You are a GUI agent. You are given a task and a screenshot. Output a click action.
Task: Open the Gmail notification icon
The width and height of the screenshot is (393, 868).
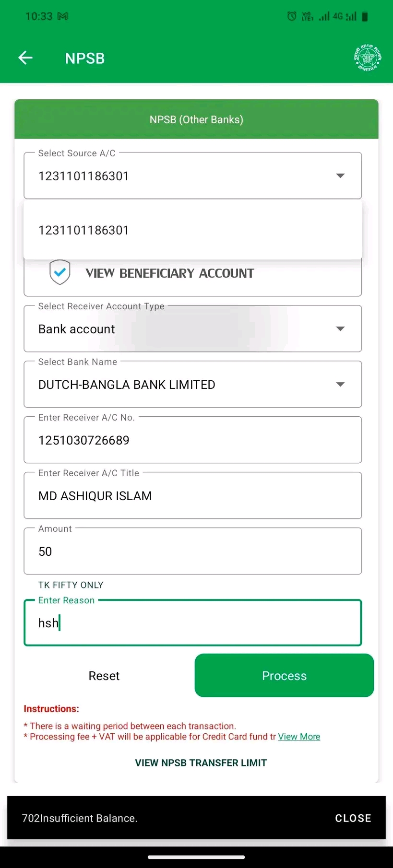63,16
